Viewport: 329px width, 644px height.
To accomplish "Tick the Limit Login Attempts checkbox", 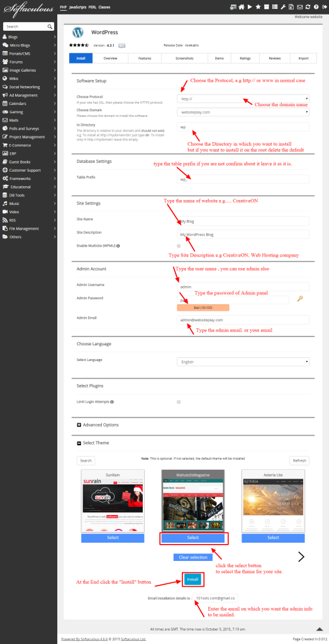I will pyautogui.click(x=179, y=402).
